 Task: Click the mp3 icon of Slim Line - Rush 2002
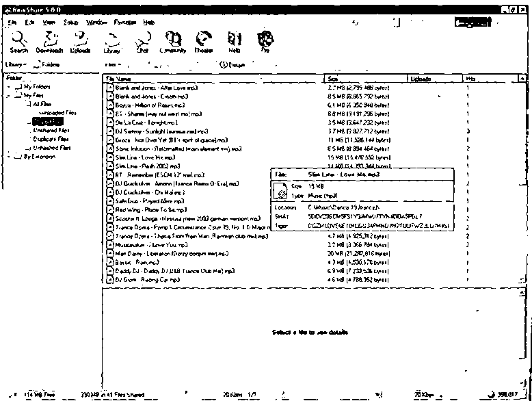(110, 166)
